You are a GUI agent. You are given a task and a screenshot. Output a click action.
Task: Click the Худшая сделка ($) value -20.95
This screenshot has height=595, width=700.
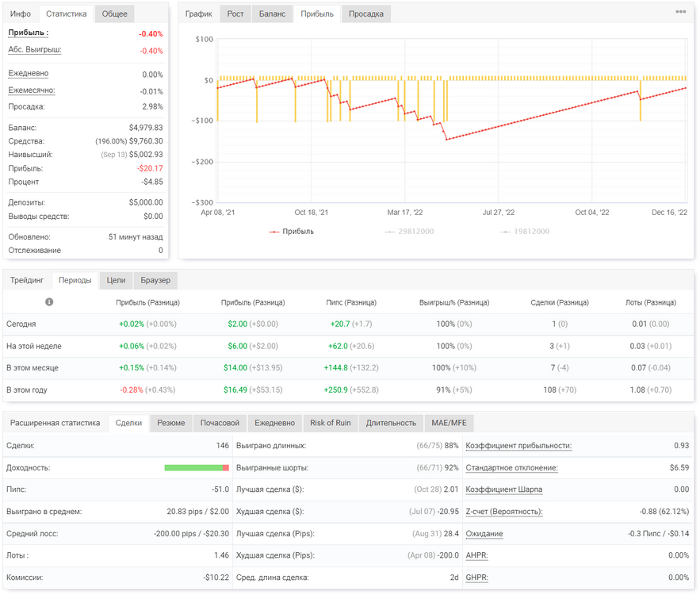(448, 512)
